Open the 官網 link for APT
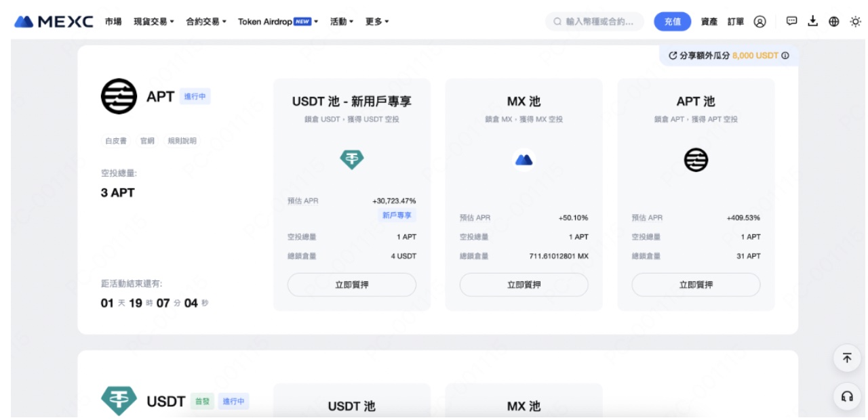Image resolution: width=868 pixels, height=420 pixels. (147, 141)
